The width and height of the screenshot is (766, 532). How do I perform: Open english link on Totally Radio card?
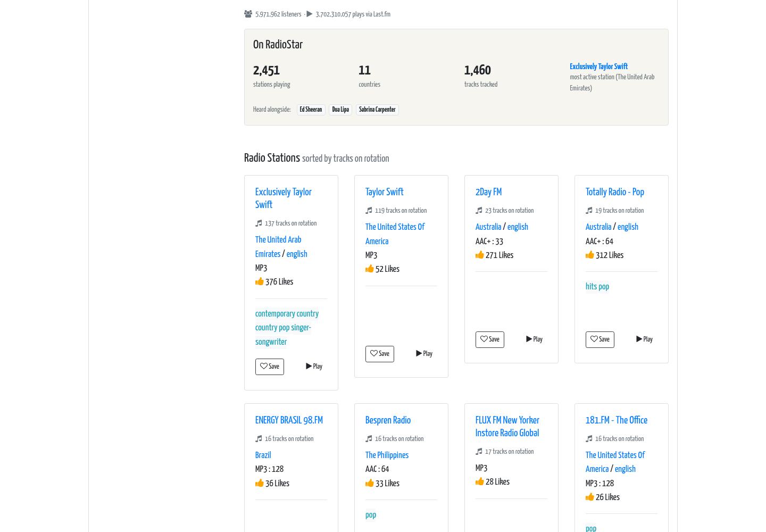pos(628,227)
